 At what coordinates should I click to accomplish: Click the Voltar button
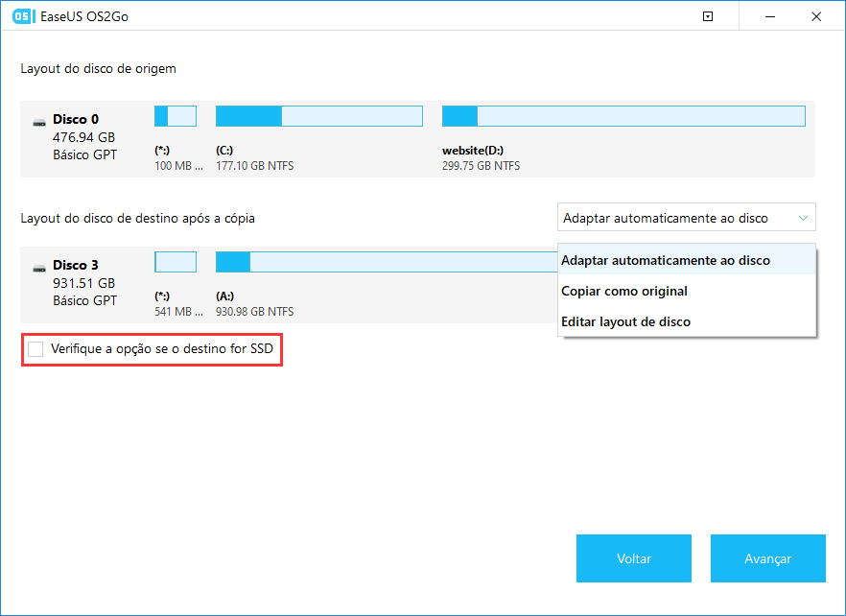coord(633,558)
